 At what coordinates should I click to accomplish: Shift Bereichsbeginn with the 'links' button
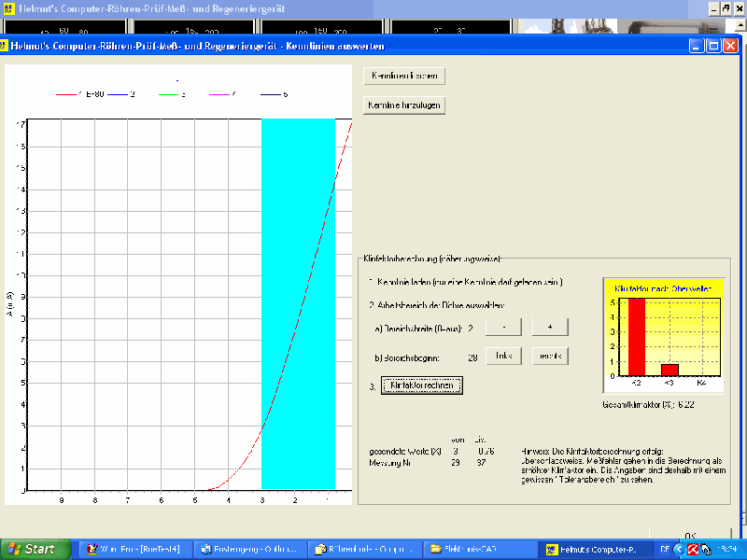click(503, 357)
